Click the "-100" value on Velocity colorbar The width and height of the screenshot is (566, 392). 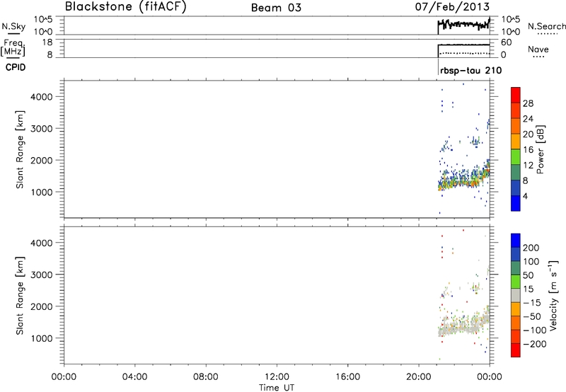coord(535,330)
